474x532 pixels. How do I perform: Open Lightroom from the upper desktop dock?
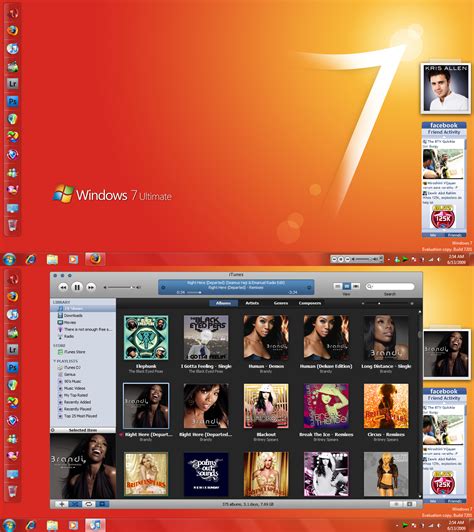pos(13,83)
